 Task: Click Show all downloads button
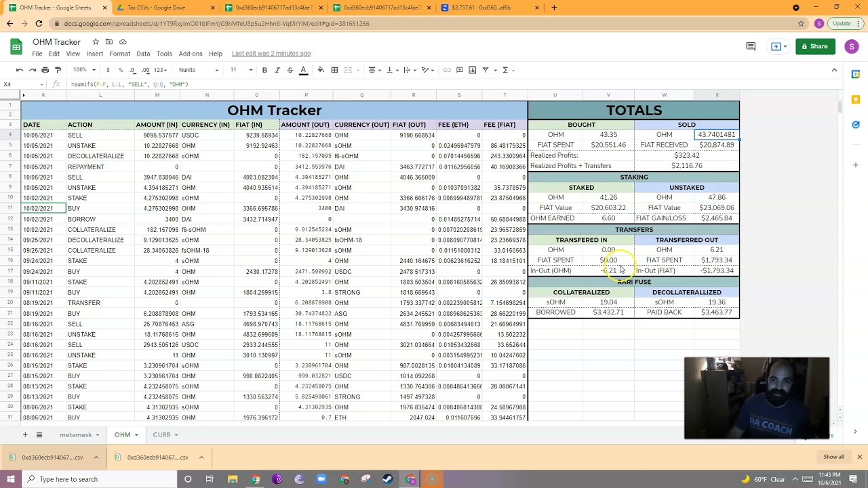click(x=833, y=457)
